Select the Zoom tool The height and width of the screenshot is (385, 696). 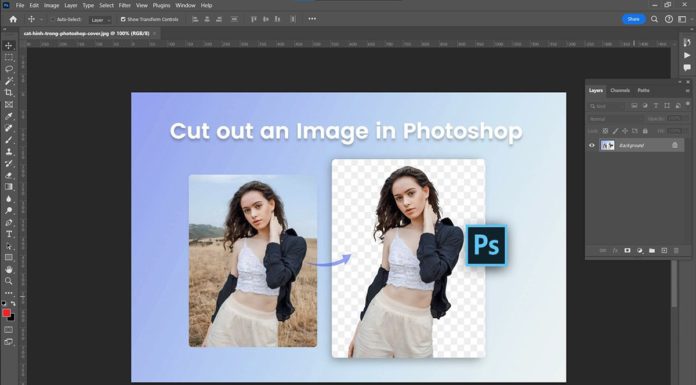point(8,281)
